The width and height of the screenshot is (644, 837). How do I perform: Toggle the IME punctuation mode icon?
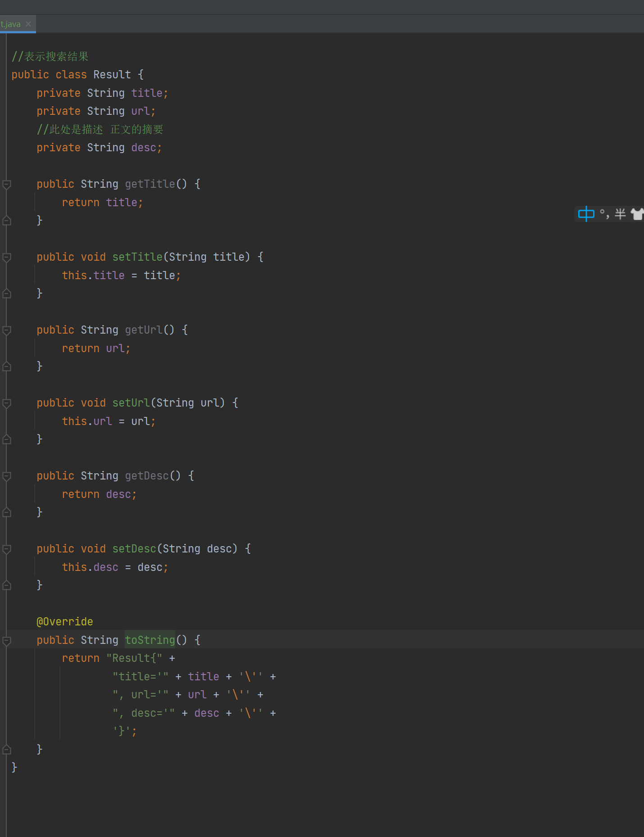pos(604,214)
